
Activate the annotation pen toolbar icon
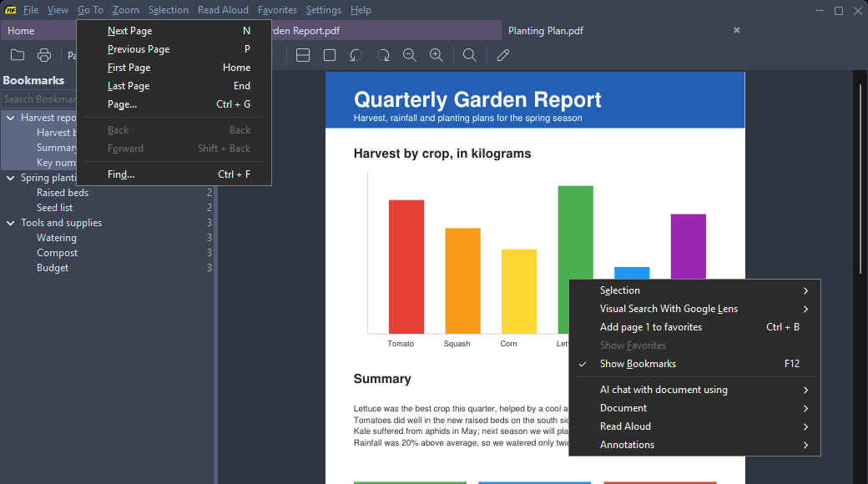502,55
